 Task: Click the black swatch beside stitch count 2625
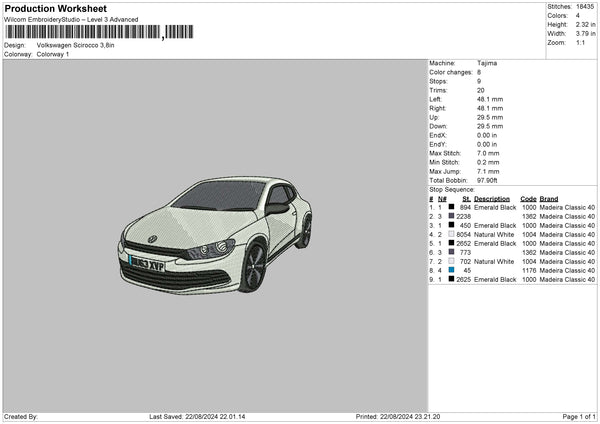tap(452, 279)
